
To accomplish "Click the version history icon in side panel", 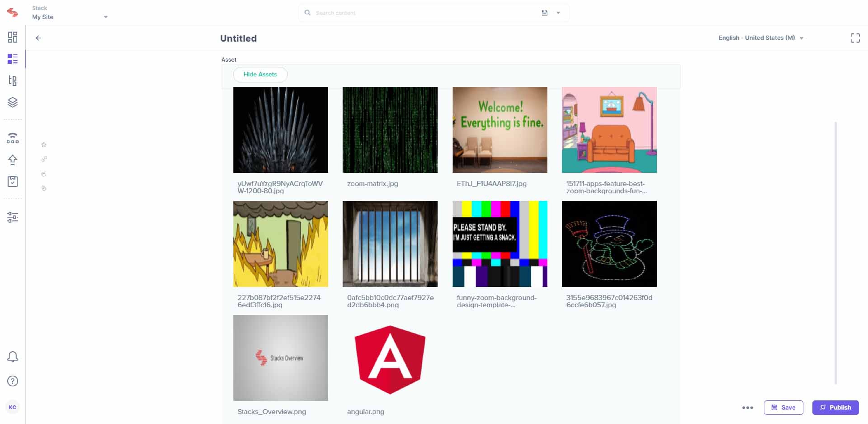I will point(44,174).
